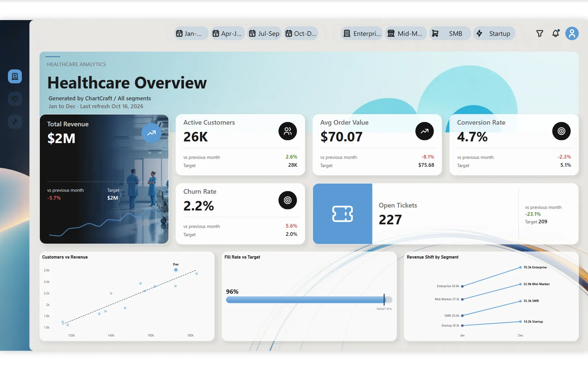
Task: Click the HEALTHCARE ANALYTICS label
Action: [x=76, y=64]
